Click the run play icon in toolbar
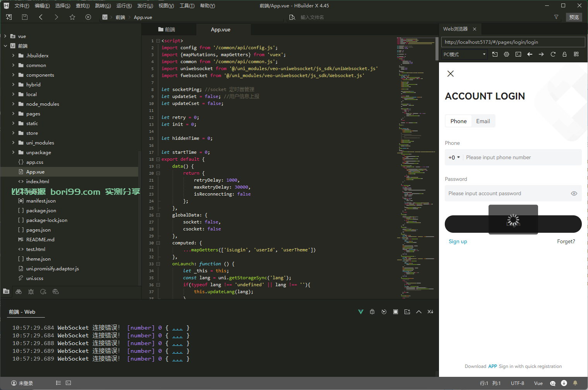 (88, 17)
